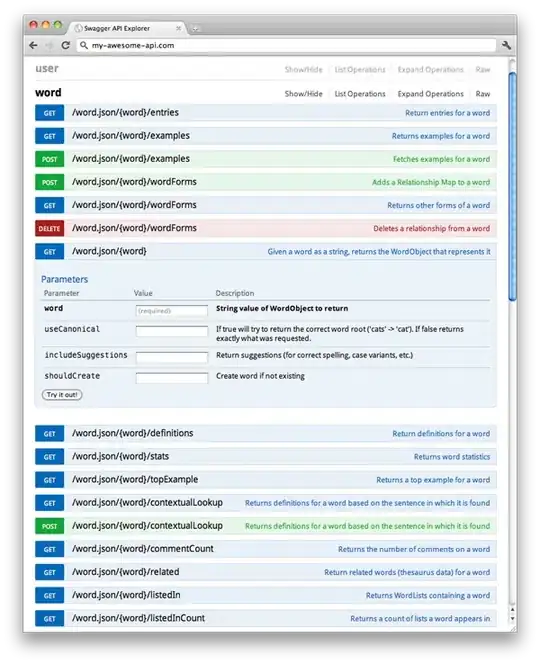The width and height of the screenshot is (540, 664).
Task: Click the GET badge for listedInCount endpoint
Action: pos(50,618)
